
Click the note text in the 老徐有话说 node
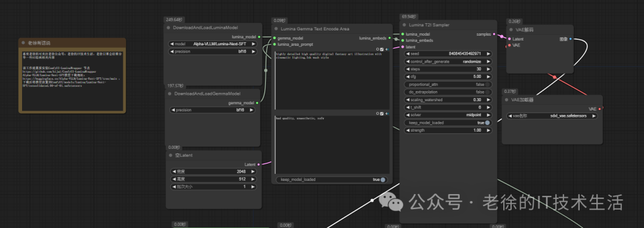pos(72,70)
